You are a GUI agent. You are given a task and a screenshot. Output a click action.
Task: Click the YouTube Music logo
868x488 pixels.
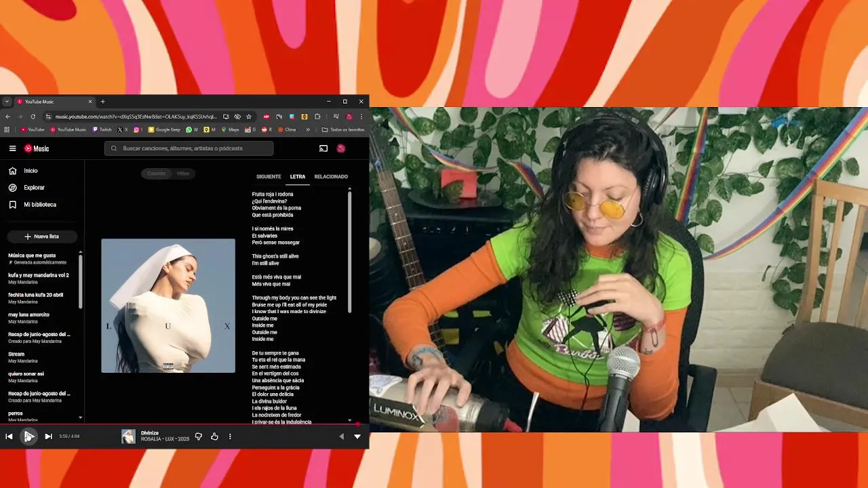(37, 148)
